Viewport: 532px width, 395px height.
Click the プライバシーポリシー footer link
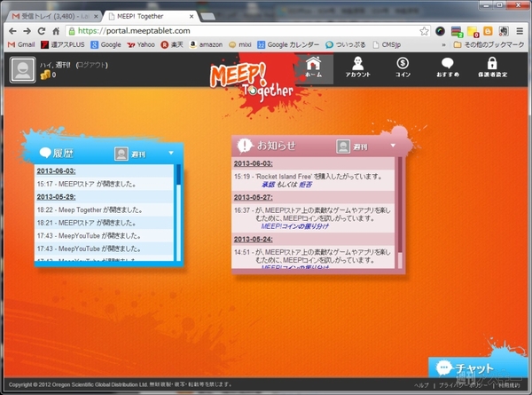pos(464,385)
